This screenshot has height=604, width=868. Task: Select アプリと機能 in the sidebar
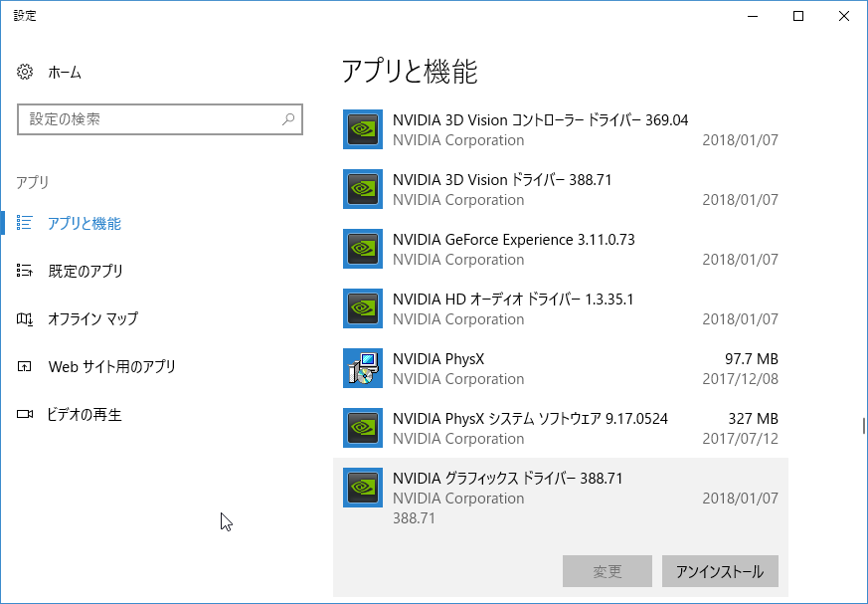[85, 223]
